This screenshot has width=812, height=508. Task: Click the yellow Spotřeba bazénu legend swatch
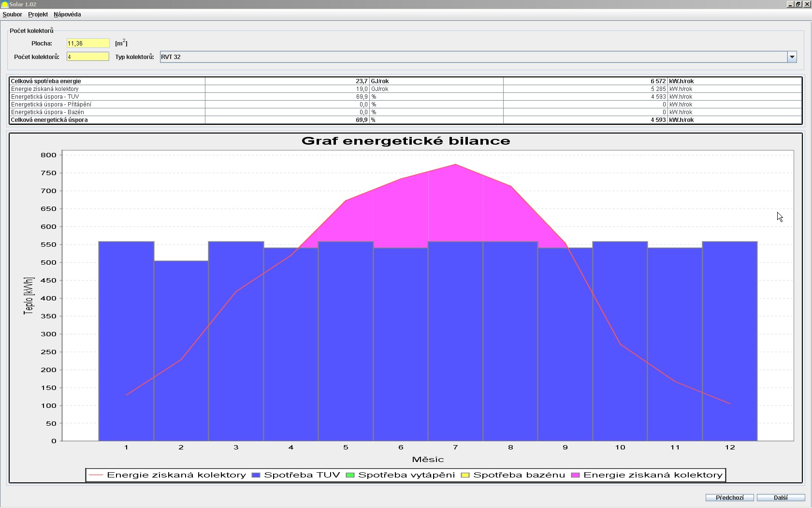click(465, 475)
